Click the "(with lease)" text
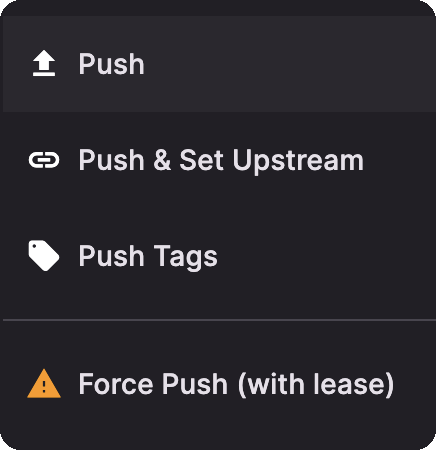 coord(316,384)
